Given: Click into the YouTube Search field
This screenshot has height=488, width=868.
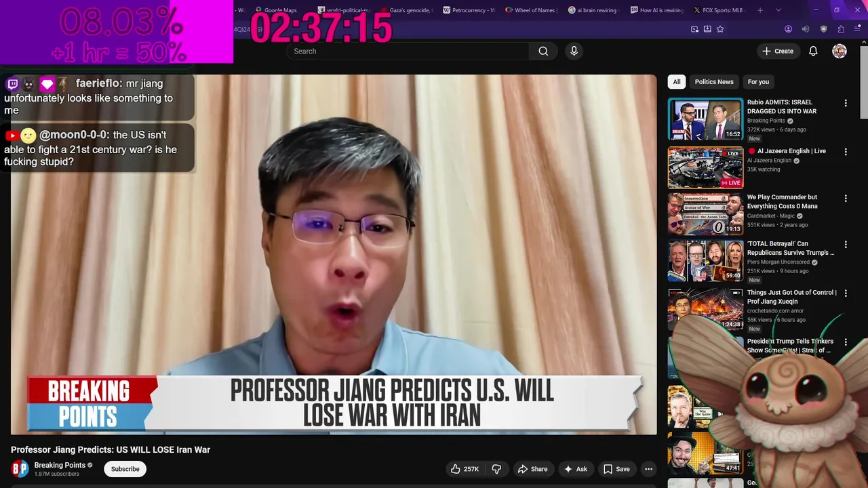Looking at the screenshot, I should click(x=408, y=51).
